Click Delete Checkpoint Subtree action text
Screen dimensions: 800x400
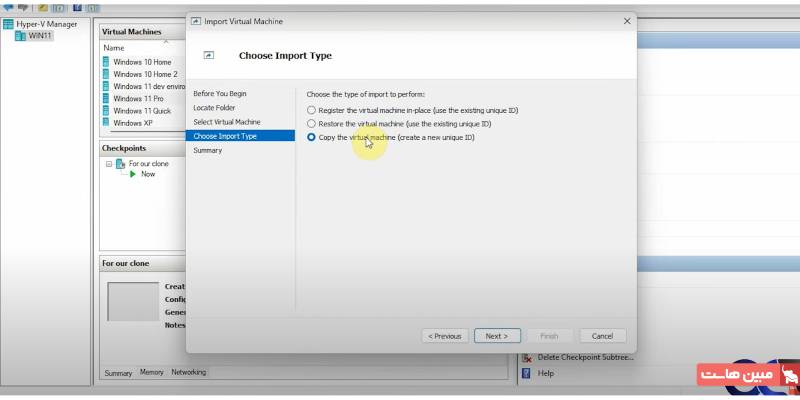[585, 358]
